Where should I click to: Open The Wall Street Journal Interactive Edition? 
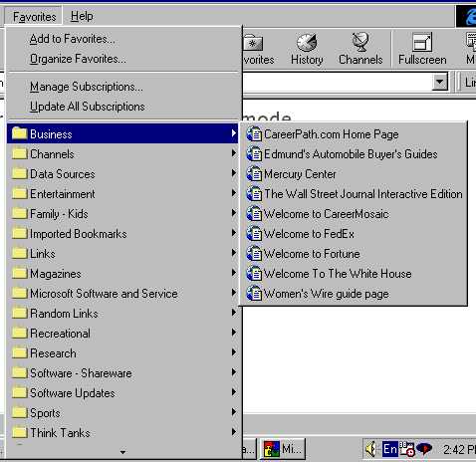(354, 194)
